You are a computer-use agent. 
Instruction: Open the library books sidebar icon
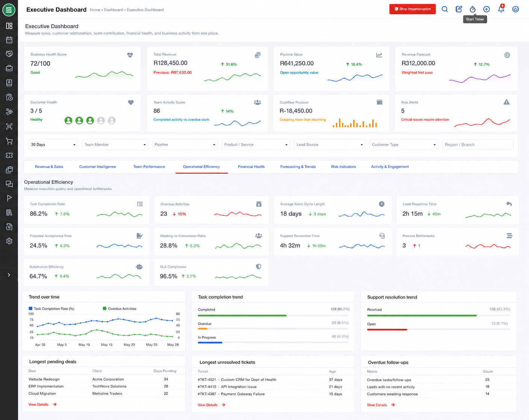(x=9, y=213)
